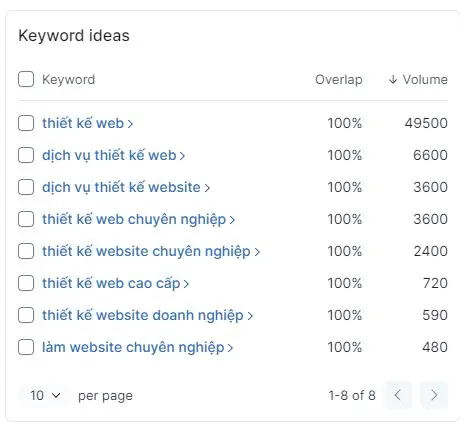Sort by the Volume column header
The height and width of the screenshot is (427, 467).
pos(418,79)
